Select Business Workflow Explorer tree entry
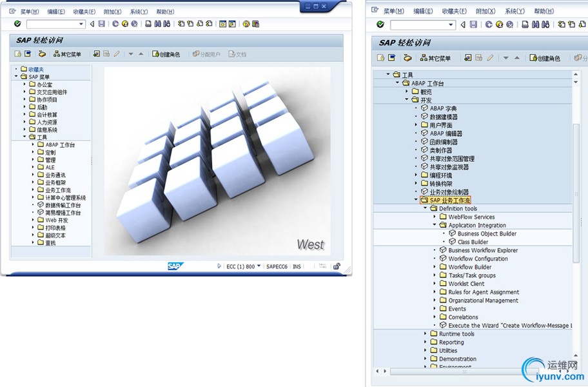588x387 pixels. (x=483, y=250)
